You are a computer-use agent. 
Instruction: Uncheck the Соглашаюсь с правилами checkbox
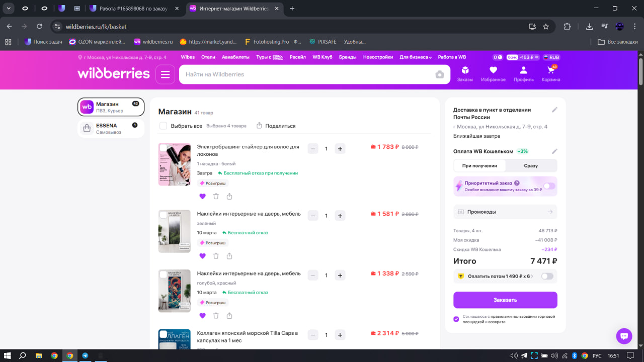point(456,319)
